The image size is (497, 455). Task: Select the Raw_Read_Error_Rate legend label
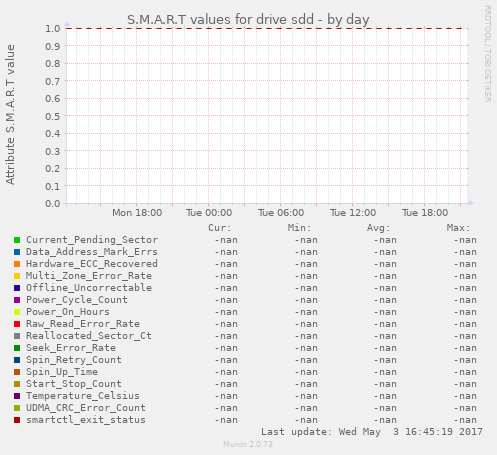pyautogui.click(x=83, y=324)
